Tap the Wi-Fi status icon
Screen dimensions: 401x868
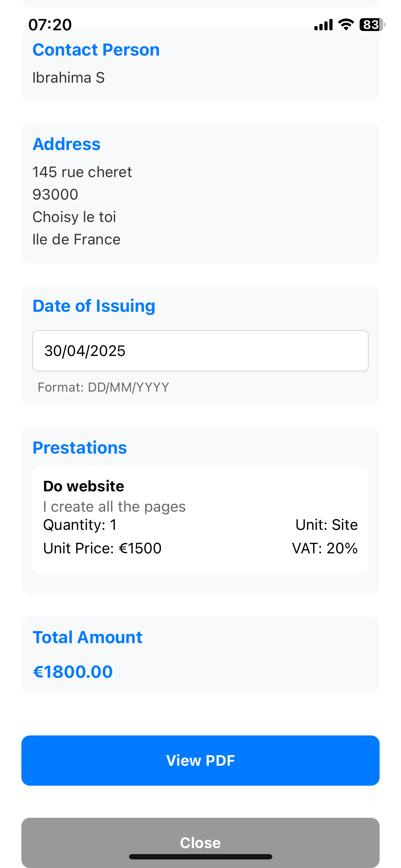346,25
